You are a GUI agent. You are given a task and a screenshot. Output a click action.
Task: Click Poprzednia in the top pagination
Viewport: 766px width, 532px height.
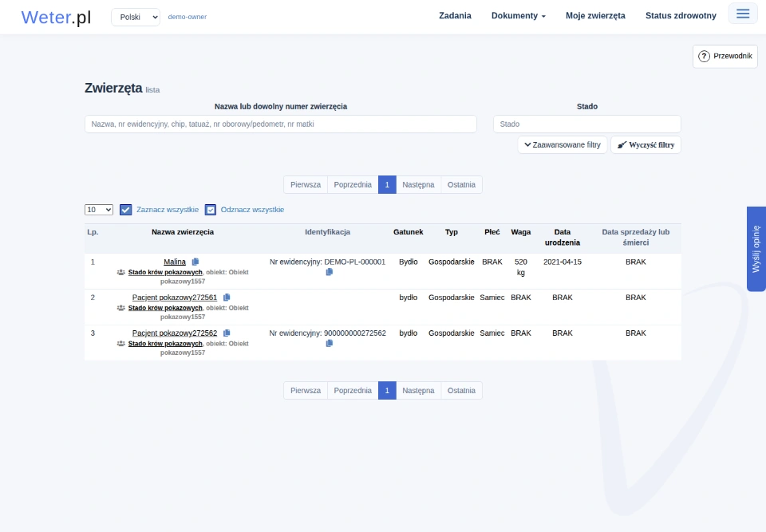coord(353,185)
